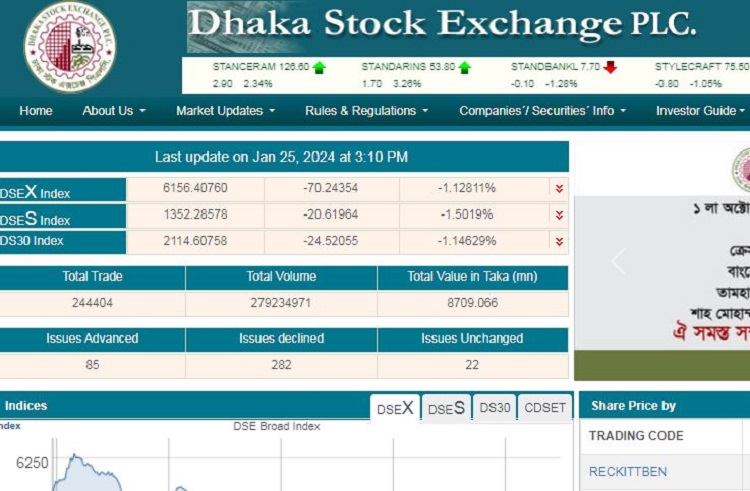Switch to the DSES chart tab
750x491 pixels.
click(x=446, y=408)
